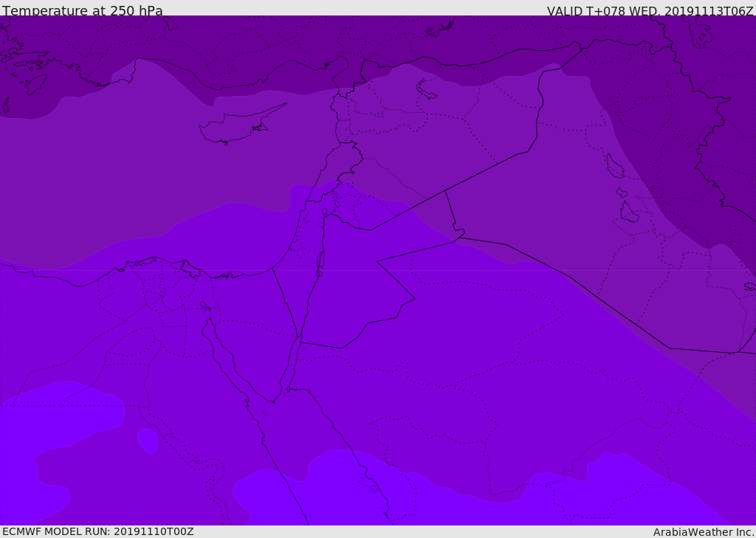Click the small bright purple oval blob
The height and width of the screenshot is (538, 756).
pyautogui.click(x=148, y=441)
